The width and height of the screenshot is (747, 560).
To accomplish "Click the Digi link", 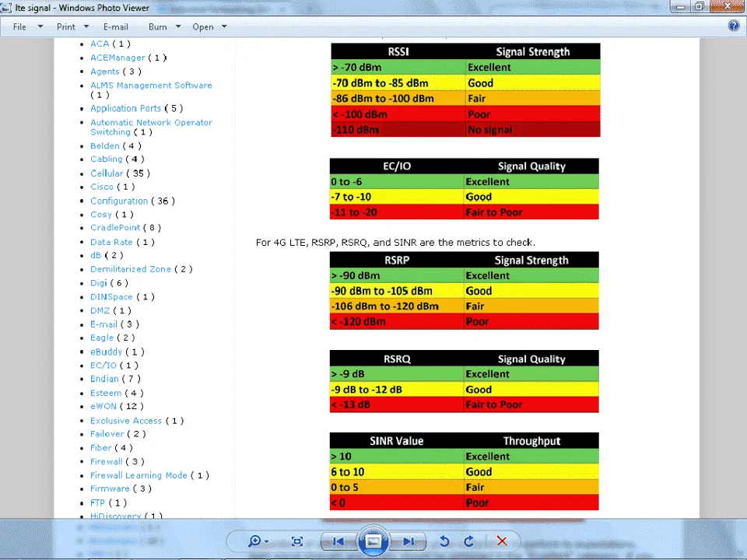I will [x=99, y=283].
